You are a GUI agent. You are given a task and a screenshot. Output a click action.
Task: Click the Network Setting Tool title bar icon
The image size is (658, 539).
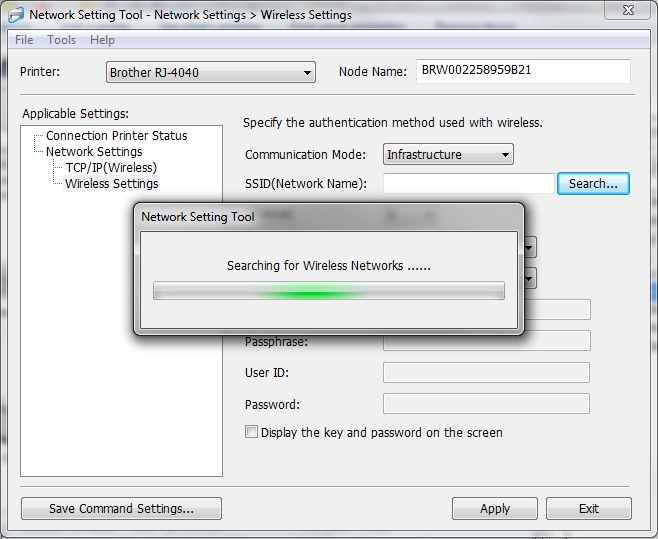[x=15, y=15]
